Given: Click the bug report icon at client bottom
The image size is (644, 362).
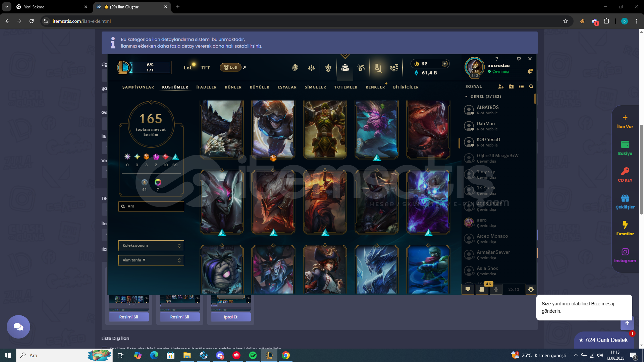Looking at the screenshot, I should point(531,289).
